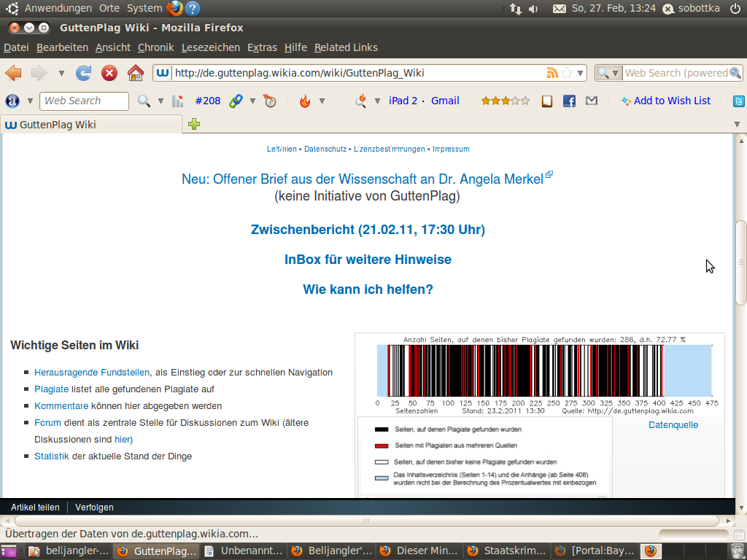Open the Zwischenbericht (21.02.11) link

(368, 230)
